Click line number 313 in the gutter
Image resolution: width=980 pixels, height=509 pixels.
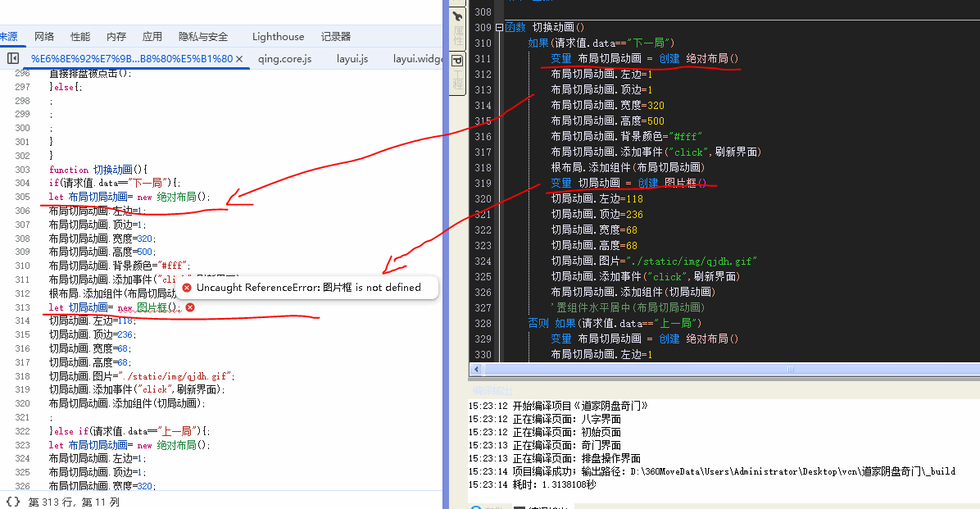click(22, 307)
